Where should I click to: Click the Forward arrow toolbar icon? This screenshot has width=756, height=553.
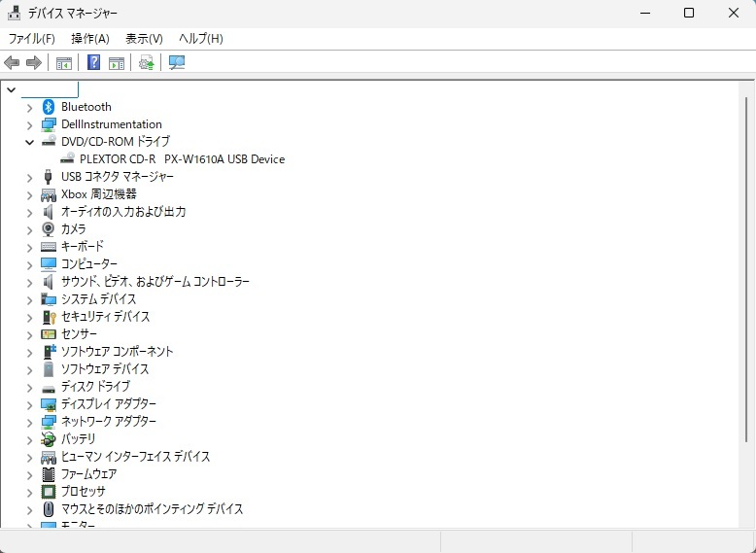point(34,62)
